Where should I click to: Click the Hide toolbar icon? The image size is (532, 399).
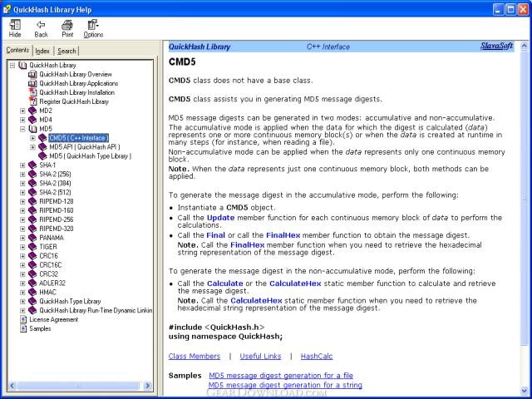[15, 25]
